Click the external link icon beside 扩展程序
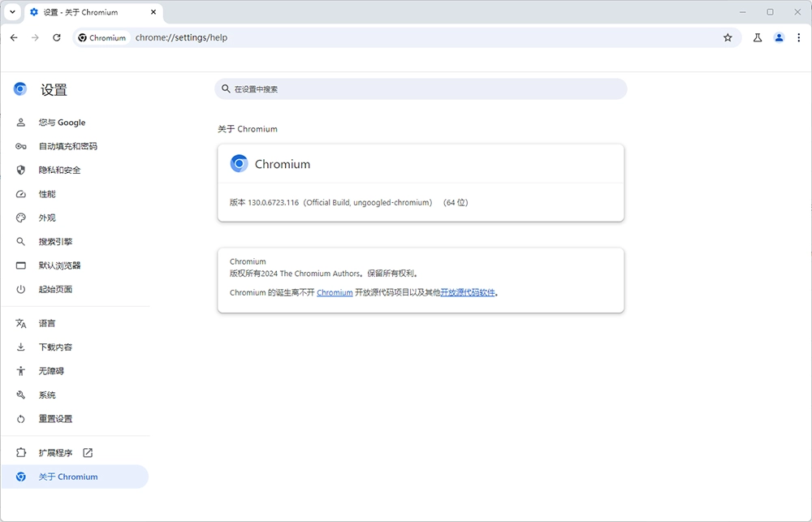The image size is (812, 522). pos(88,453)
